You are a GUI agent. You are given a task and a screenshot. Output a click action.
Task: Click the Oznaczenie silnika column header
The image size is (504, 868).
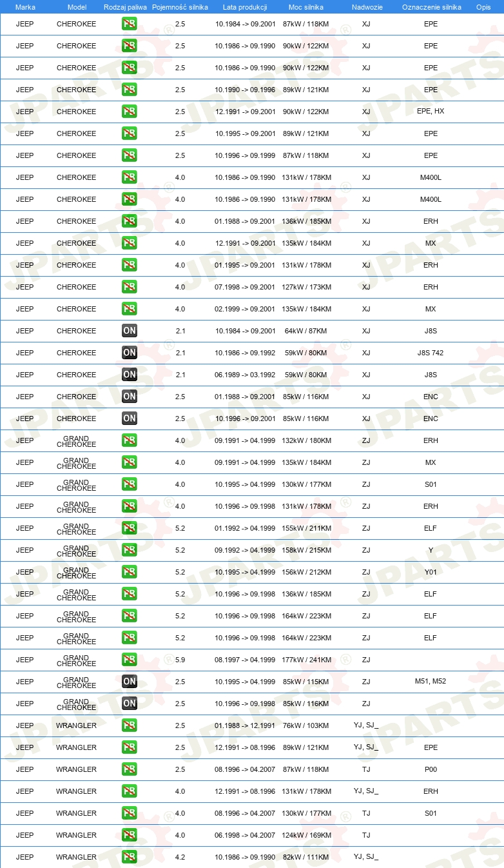pos(432,7)
